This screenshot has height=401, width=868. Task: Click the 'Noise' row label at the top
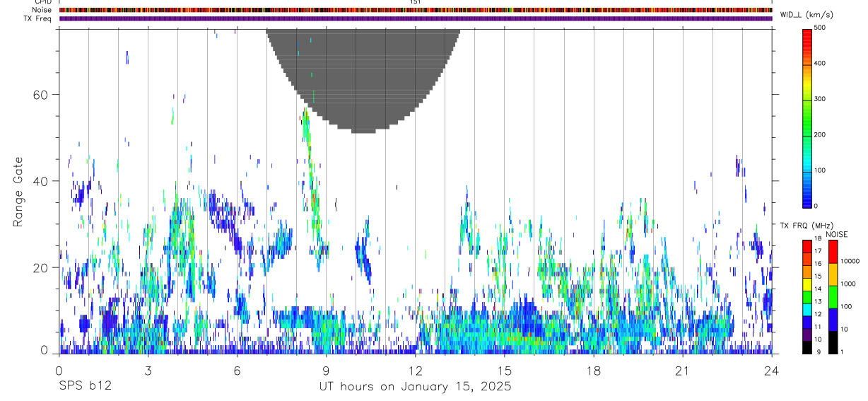point(42,10)
